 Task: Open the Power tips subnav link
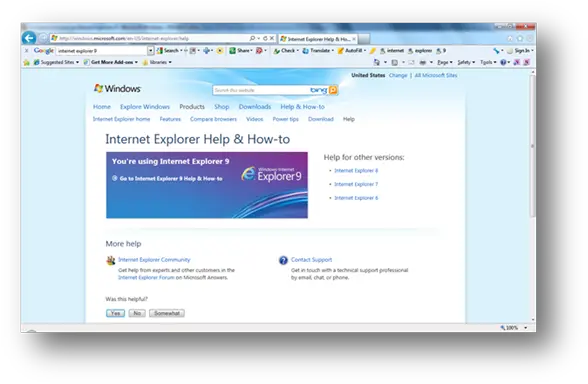pyautogui.click(x=285, y=119)
